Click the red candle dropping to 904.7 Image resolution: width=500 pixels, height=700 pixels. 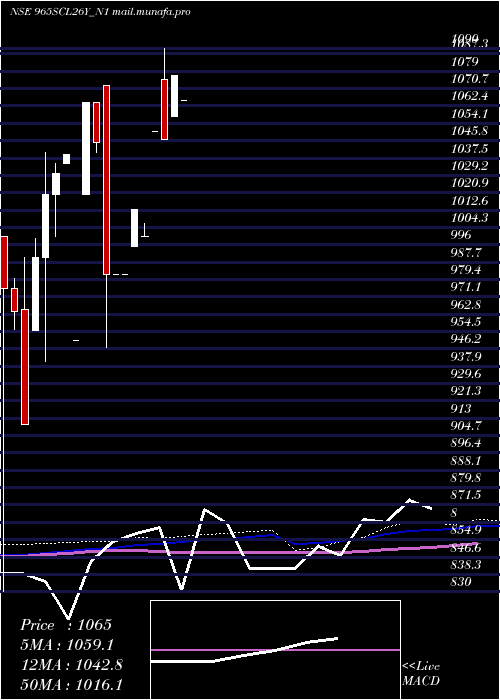[x=25, y=367]
